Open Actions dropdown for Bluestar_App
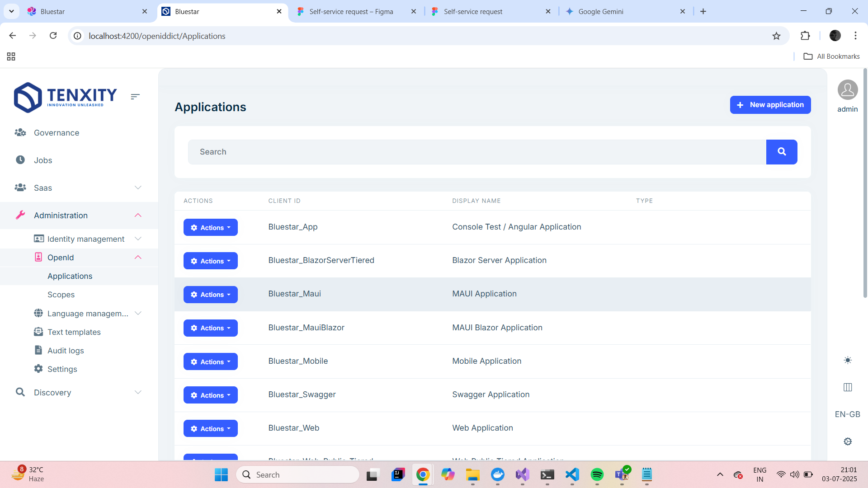The image size is (868, 488). [210, 227]
